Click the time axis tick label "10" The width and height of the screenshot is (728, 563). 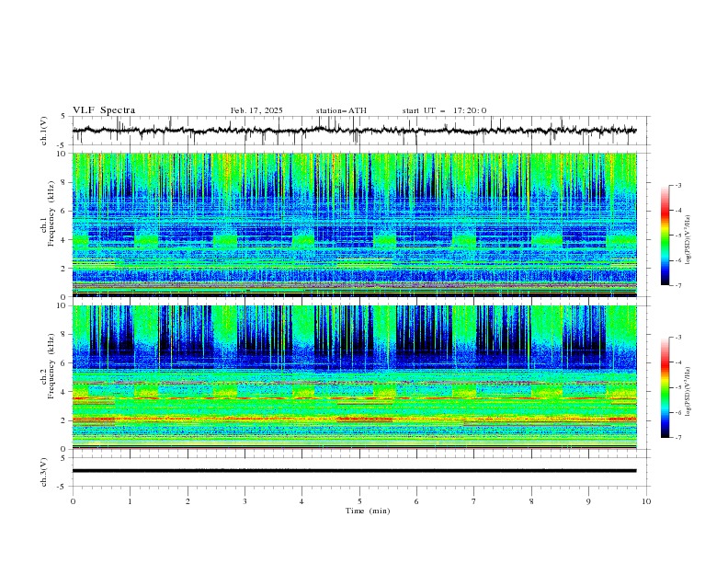click(x=646, y=501)
